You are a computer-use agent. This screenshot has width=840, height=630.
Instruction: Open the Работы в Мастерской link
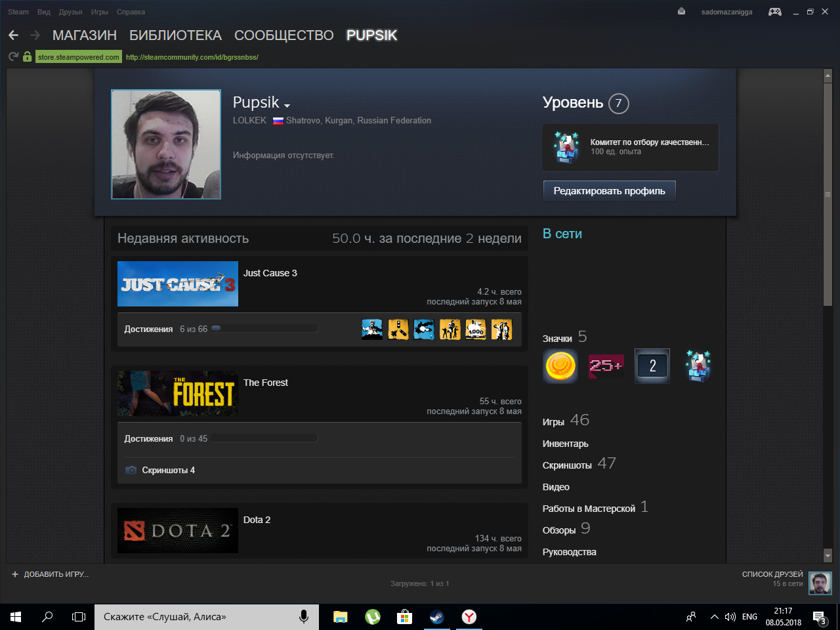[x=595, y=507]
